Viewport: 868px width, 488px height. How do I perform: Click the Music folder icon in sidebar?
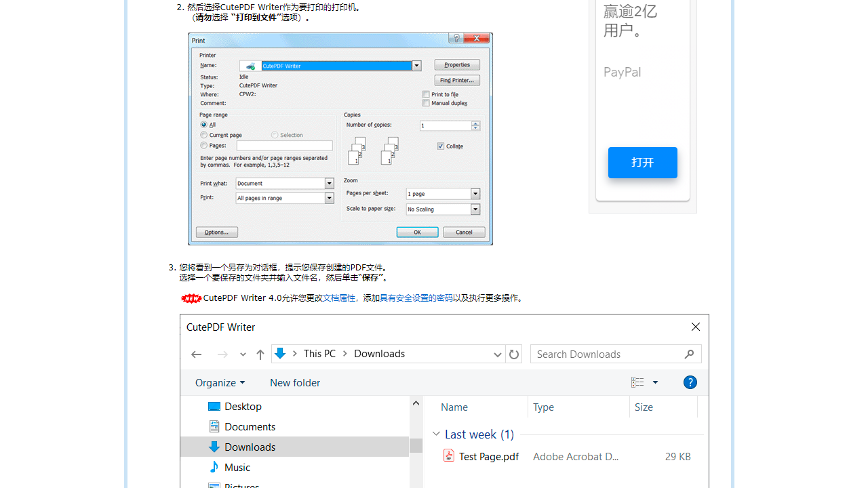(x=214, y=467)
